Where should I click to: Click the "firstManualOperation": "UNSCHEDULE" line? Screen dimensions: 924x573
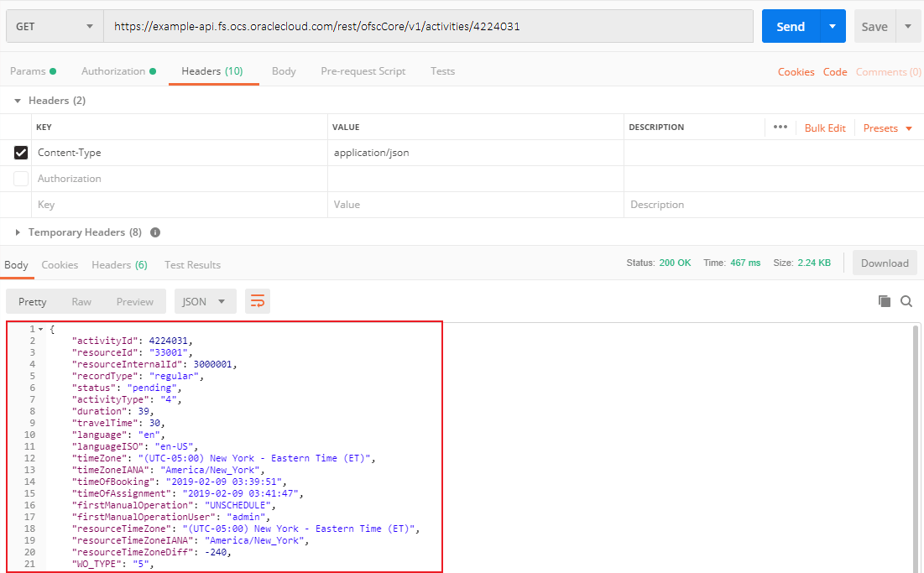pyautogui.click(x=173, y=505)
